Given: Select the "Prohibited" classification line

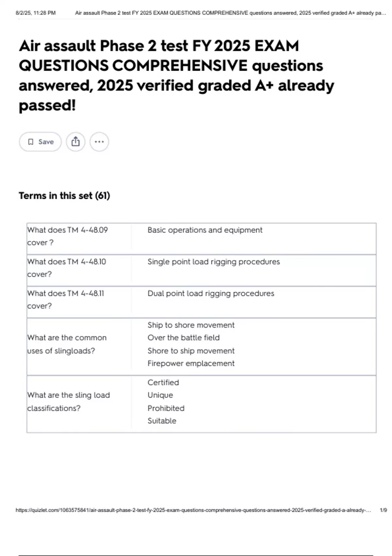Looking at the screenshot, I should 166,408.
